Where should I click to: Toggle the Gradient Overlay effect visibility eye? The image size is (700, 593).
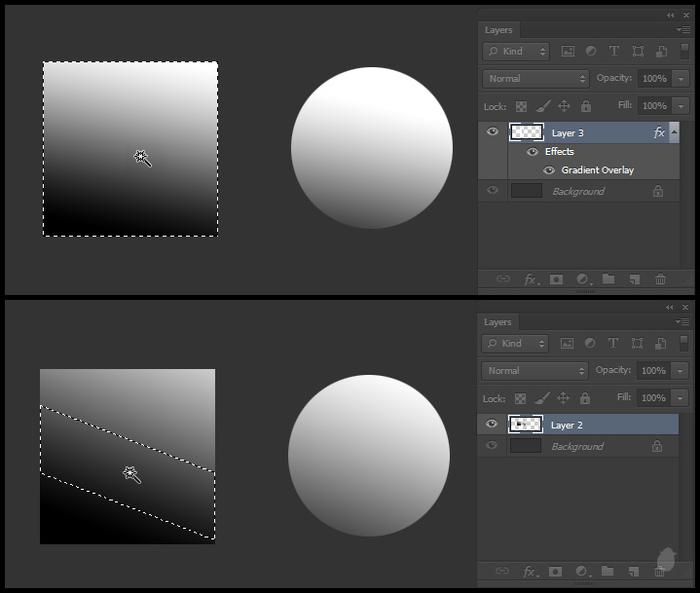pos(549,170)
